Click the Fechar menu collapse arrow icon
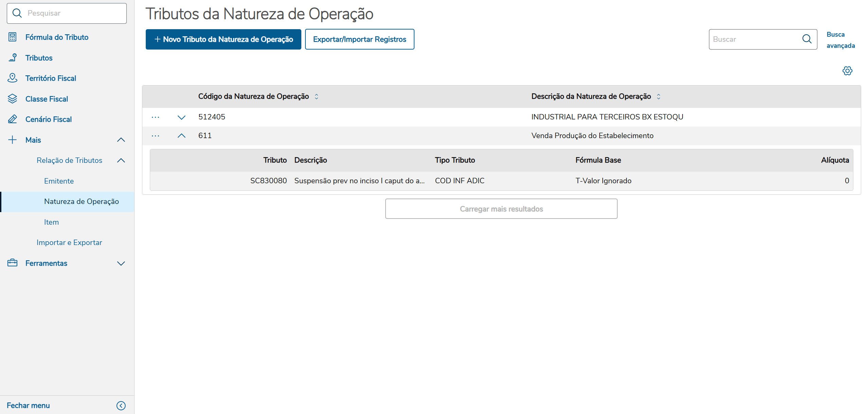868x414 pixels. (x=121, y=406)
